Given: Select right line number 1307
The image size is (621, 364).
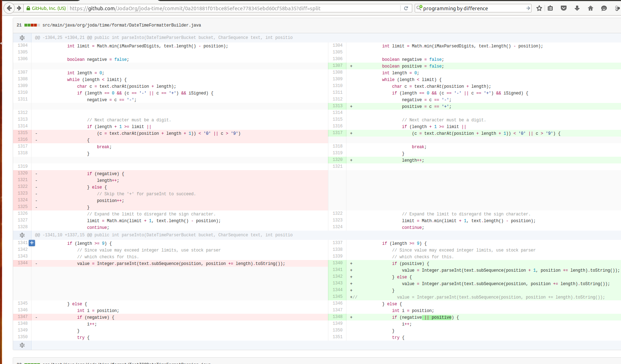Looking at the screenshot, I should (337, 66).
